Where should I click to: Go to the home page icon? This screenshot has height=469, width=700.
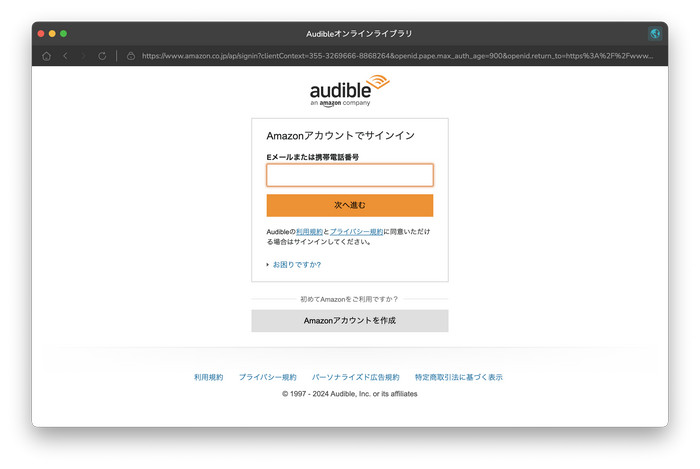tap(46, 56)
